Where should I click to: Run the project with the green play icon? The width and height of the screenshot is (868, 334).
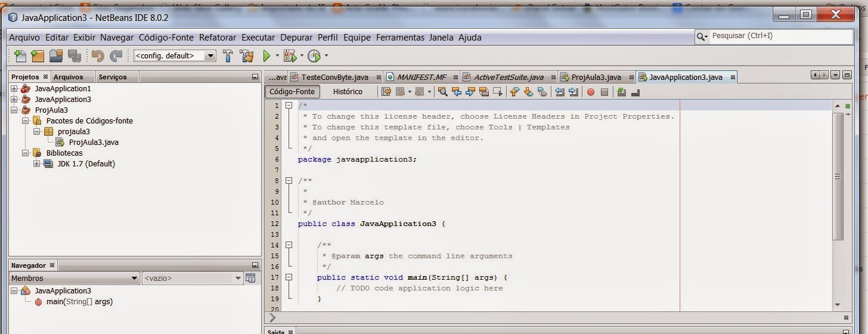pos(267,56)
